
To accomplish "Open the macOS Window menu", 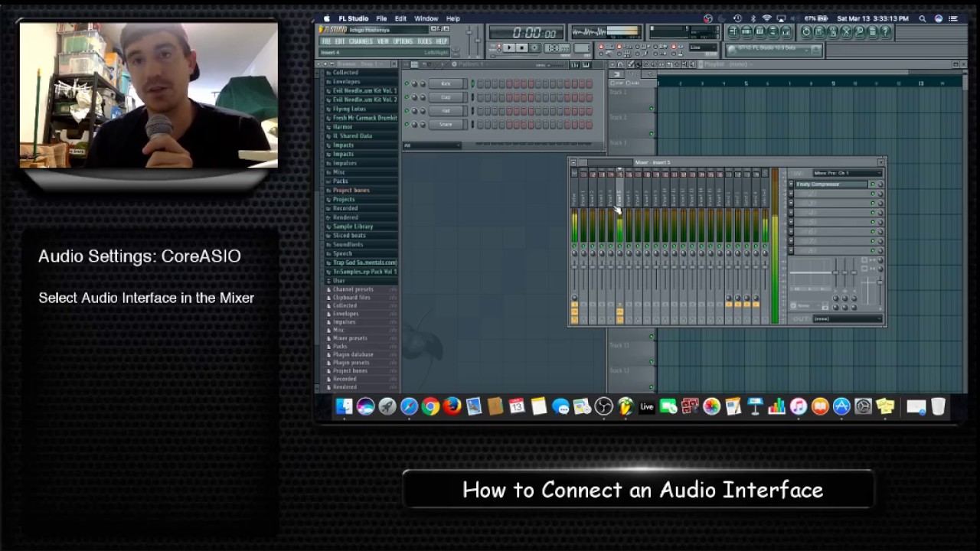I will [426, 18].
